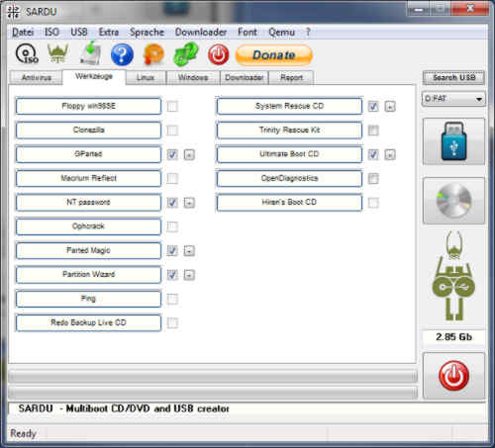This screenshot has height=448, width=495.
Task: Open the Datei menu
Action: pyautogui.click(x=23, y=32)
